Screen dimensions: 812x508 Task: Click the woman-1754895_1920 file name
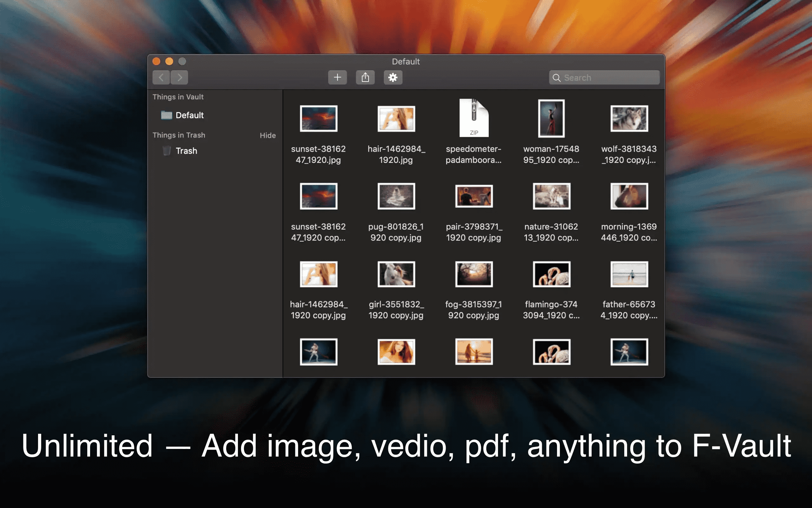tap(551, 154)
